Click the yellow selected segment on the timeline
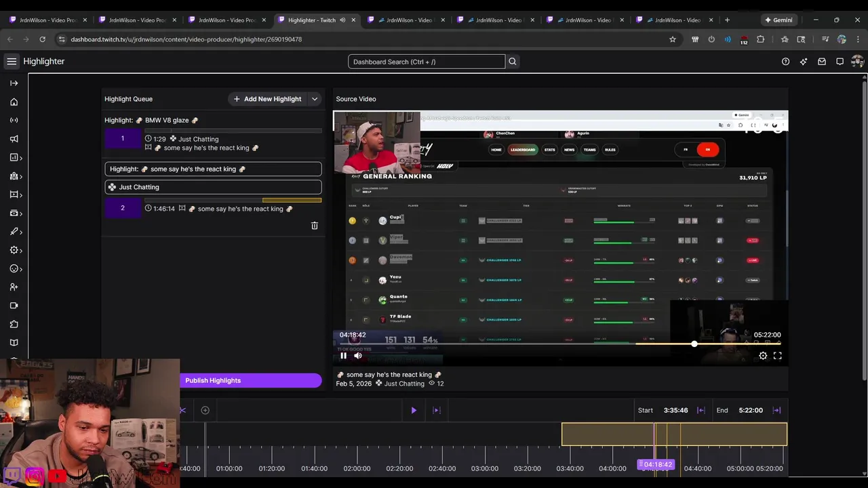Screen dimensions: 868x488 coord(674,434)
